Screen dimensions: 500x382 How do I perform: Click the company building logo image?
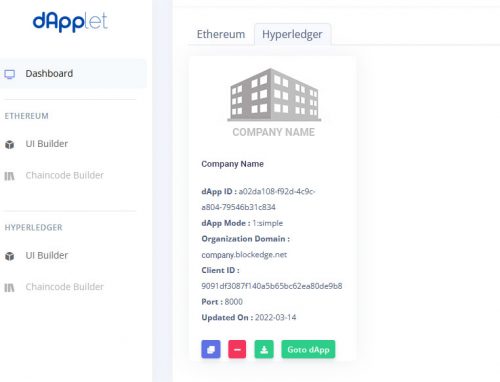(274, 102)
